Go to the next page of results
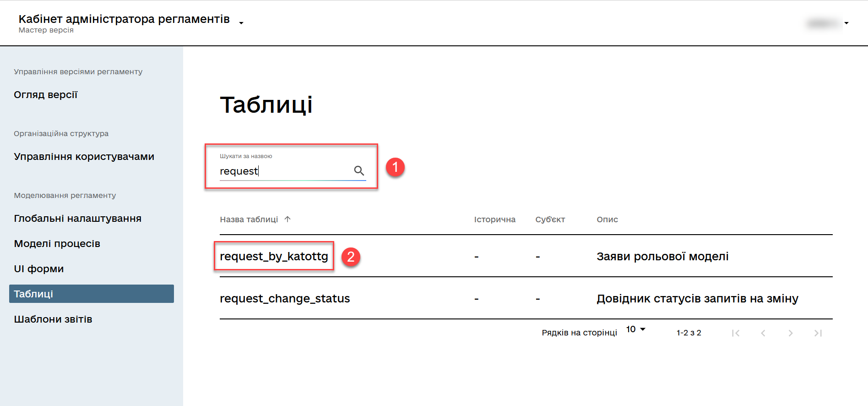This screenshot has width=868, height=406. click(x=791, y=333)
